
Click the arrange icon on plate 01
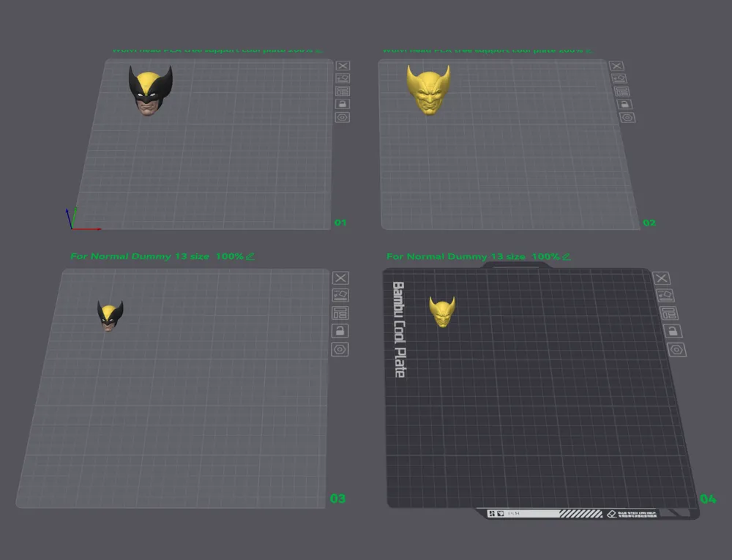click(x=342, y=91)
